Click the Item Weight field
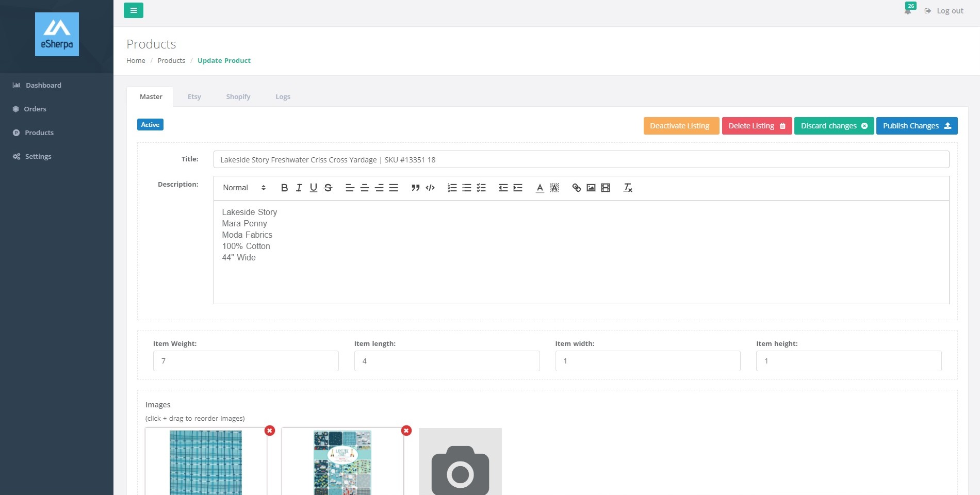The image size is (980, 495). [246, 361]
